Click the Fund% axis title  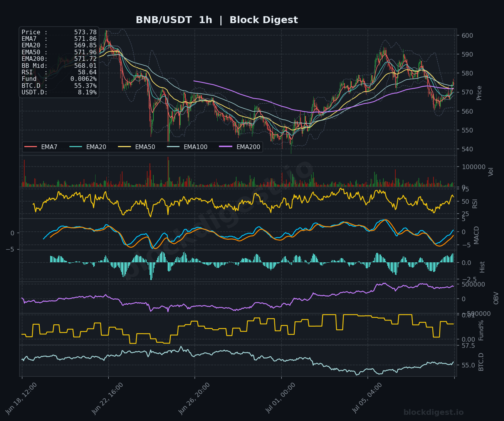[x=481, y=330]
